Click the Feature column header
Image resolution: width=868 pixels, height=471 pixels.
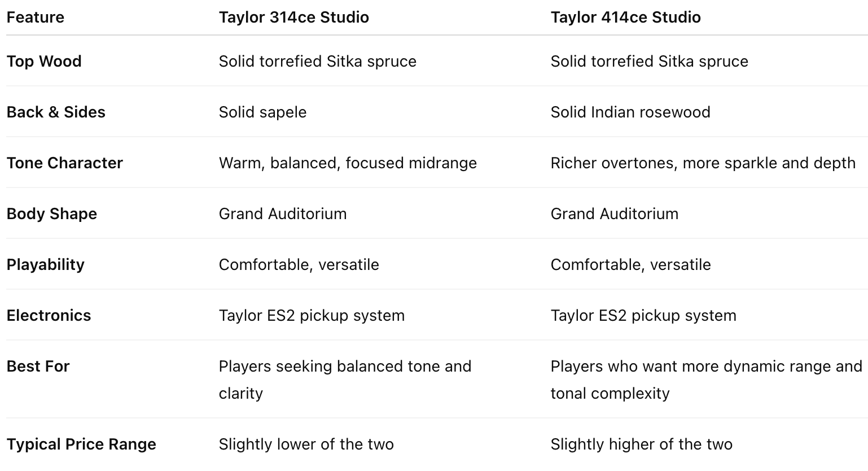tap(36, 18)
